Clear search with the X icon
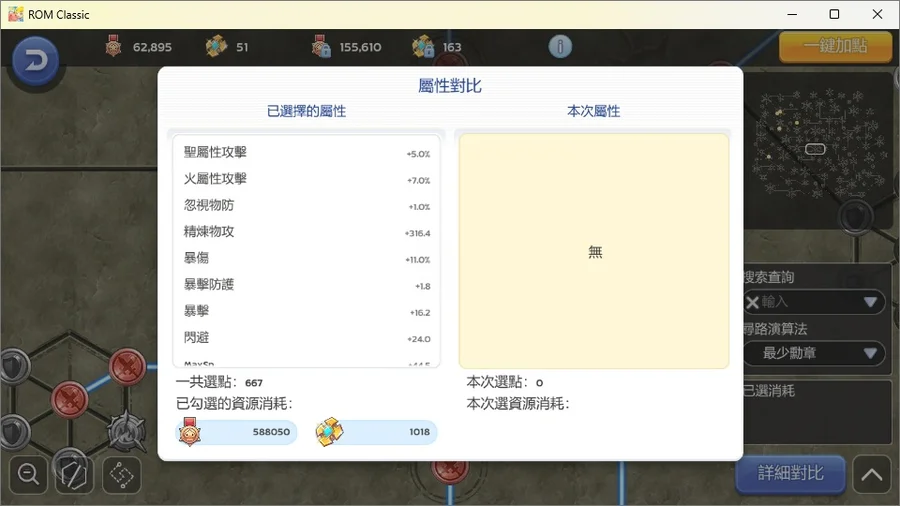Screen dimensions: 900x506 point(752,302)
